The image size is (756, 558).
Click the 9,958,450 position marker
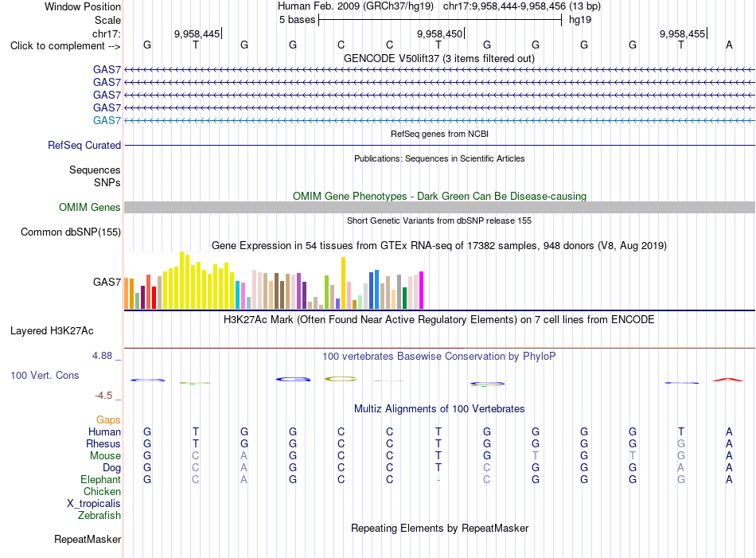coord(440,33)
